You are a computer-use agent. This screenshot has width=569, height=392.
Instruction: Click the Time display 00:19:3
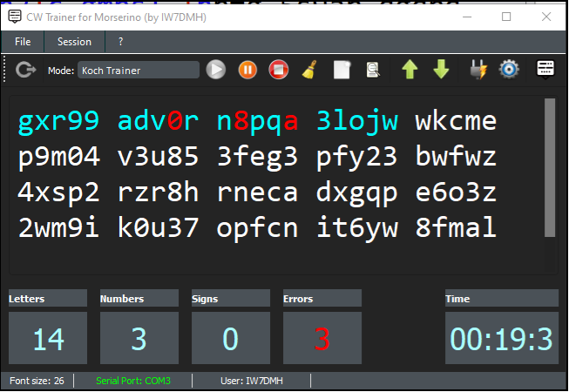click(502, 338)
